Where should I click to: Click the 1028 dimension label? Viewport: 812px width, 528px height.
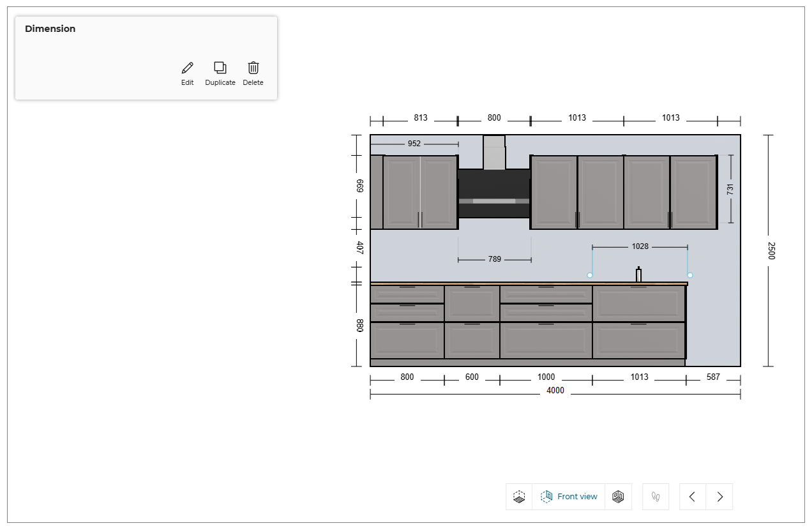640,246
